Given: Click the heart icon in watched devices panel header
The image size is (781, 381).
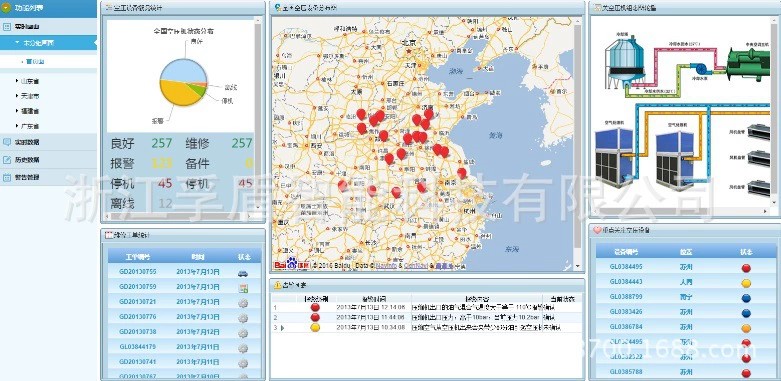Looking at the screenshot, I should click(x=597, y=231).
